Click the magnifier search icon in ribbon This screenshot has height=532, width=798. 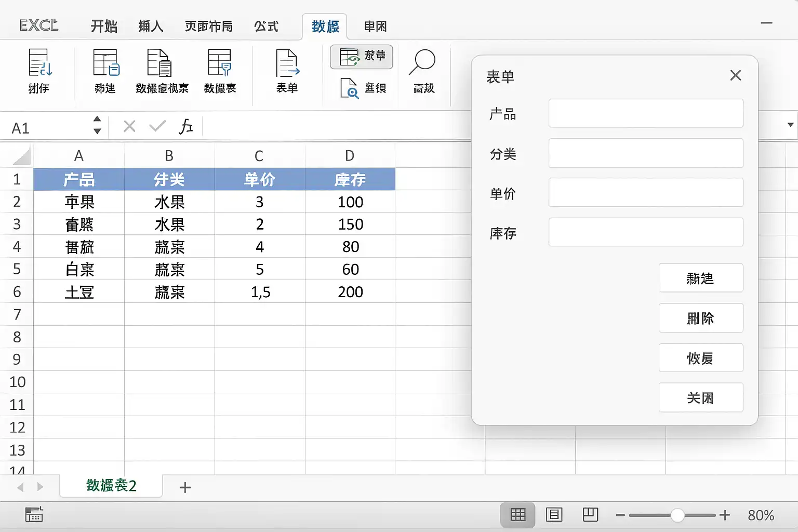coord(422,62)
